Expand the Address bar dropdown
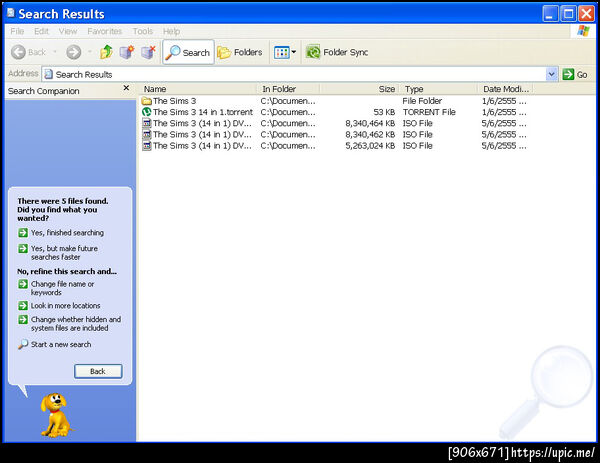Screen dimensions: 600x463 (x=551, y=74)
